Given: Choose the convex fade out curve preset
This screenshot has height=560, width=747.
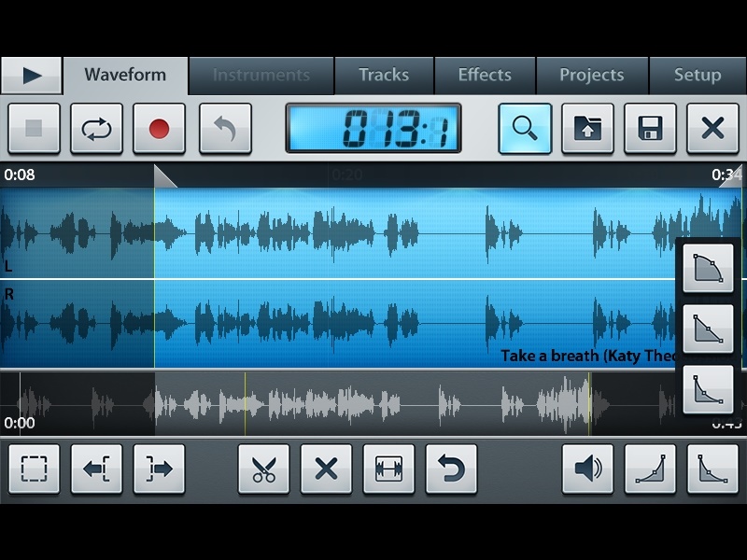Looking at the screenshot, I should 708,269.
